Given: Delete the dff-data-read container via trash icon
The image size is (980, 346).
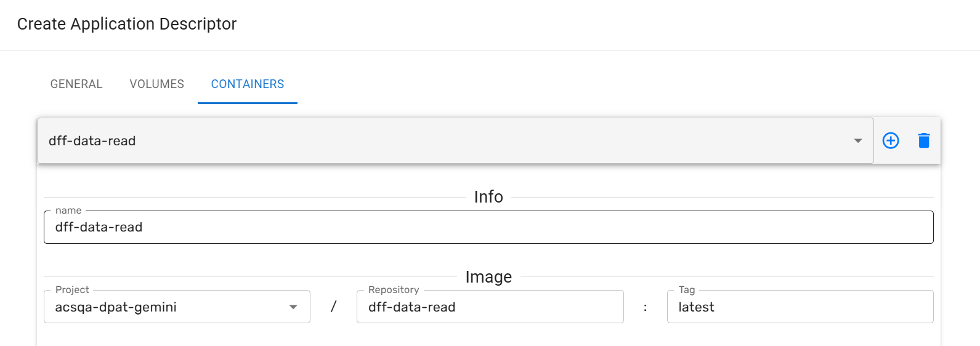Looking at the screenshot, I should [924, 141].
